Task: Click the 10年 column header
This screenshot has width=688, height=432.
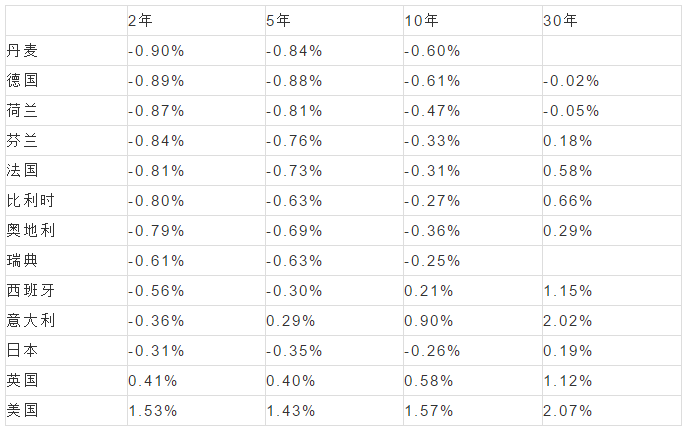Action: [x=421, y=21]
